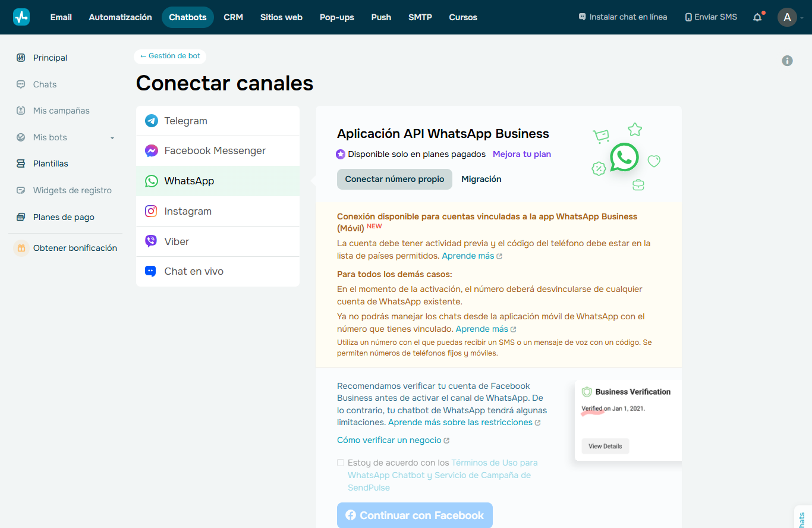Click the SendPulse logo icon
This screenshot has height=528, width=812.
tap(21, 17)
